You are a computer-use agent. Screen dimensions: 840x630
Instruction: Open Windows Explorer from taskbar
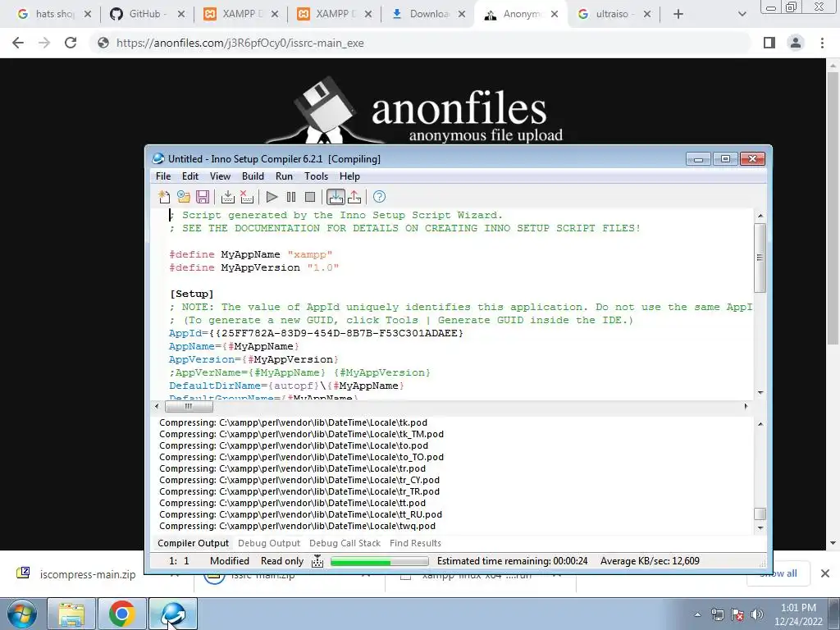click(x=71, y=614)
